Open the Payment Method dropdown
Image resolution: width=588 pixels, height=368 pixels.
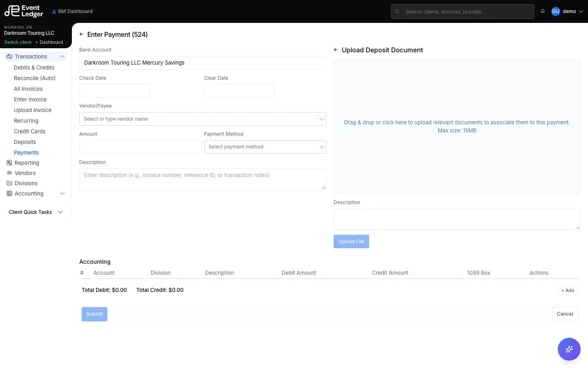tap(265, 147)
